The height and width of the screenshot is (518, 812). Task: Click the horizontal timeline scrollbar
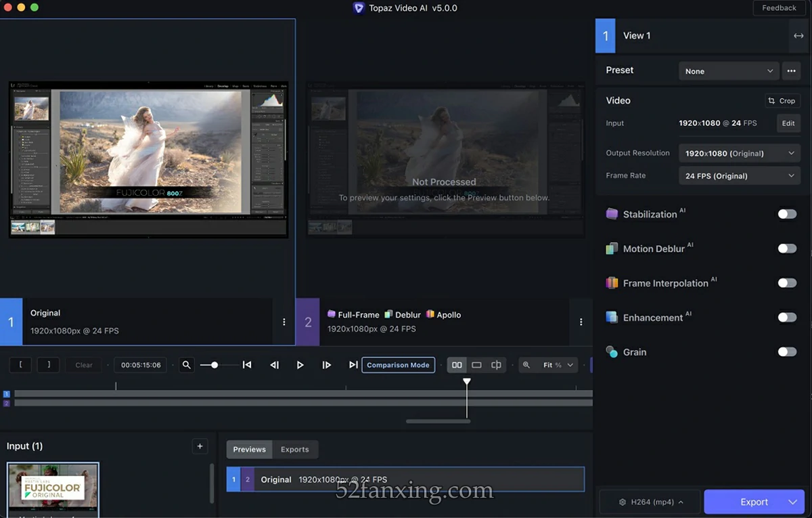click(x=438, y=421)
